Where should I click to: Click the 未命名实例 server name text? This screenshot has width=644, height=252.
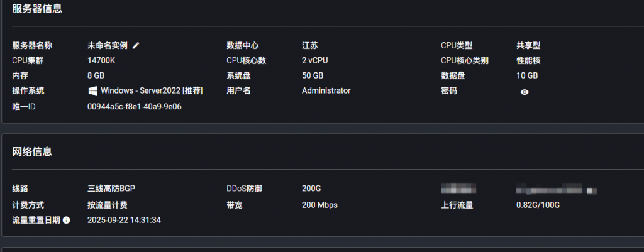click(108, 46)
